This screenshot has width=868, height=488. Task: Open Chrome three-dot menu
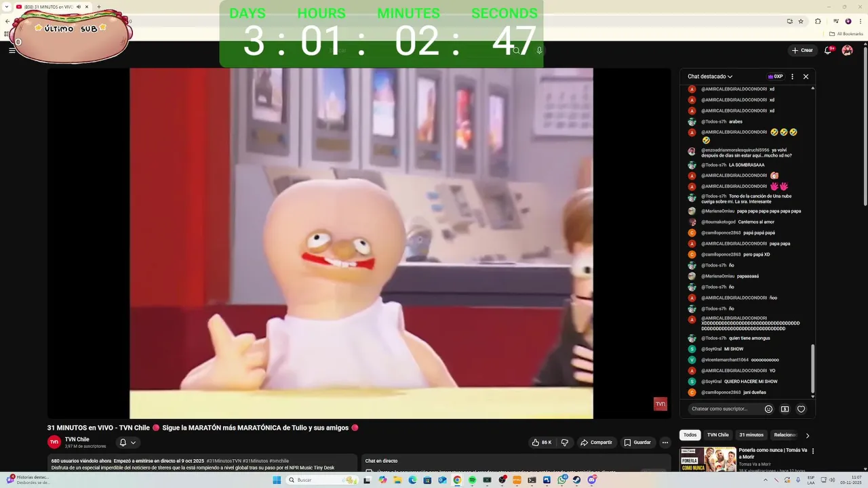coord(859,21)
